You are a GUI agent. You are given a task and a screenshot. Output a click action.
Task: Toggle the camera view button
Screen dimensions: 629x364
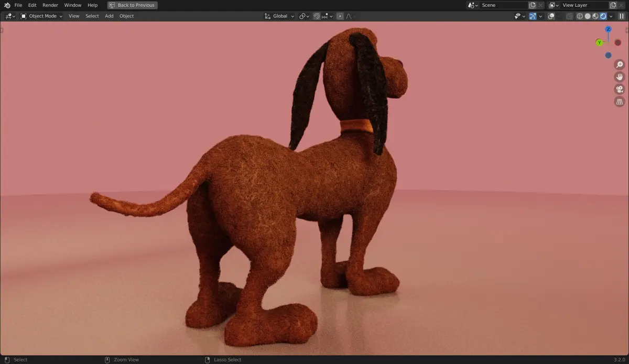click(x=620, y=90)
